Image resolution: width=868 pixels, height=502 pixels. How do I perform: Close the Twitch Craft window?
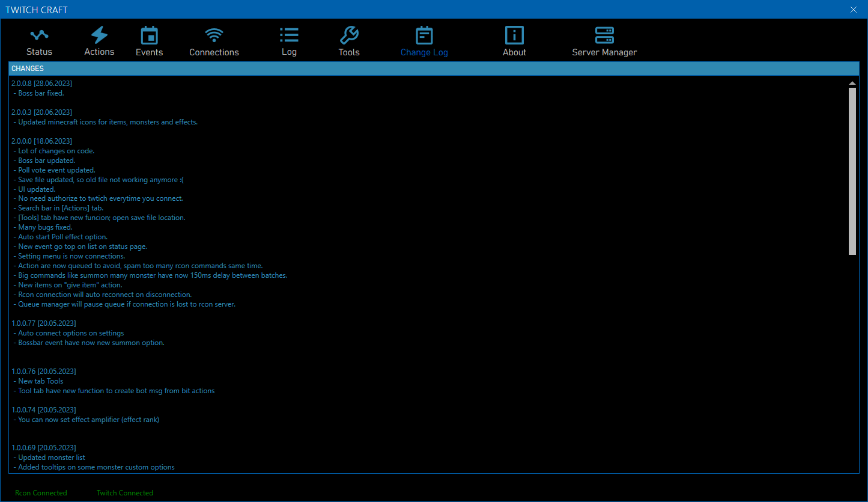[854, 10]
